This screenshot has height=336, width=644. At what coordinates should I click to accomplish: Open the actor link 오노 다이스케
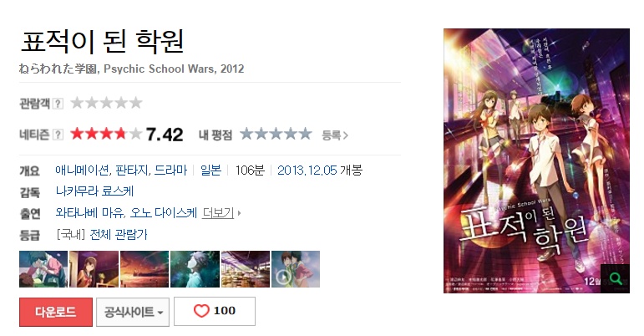pyautogui.click(x=164, y=213)
